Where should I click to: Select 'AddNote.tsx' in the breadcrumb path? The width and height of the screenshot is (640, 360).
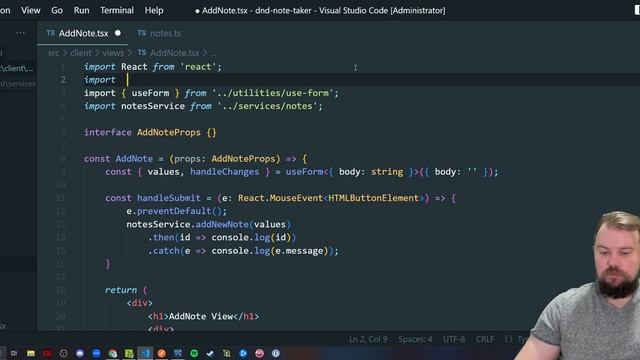point(175,53)
